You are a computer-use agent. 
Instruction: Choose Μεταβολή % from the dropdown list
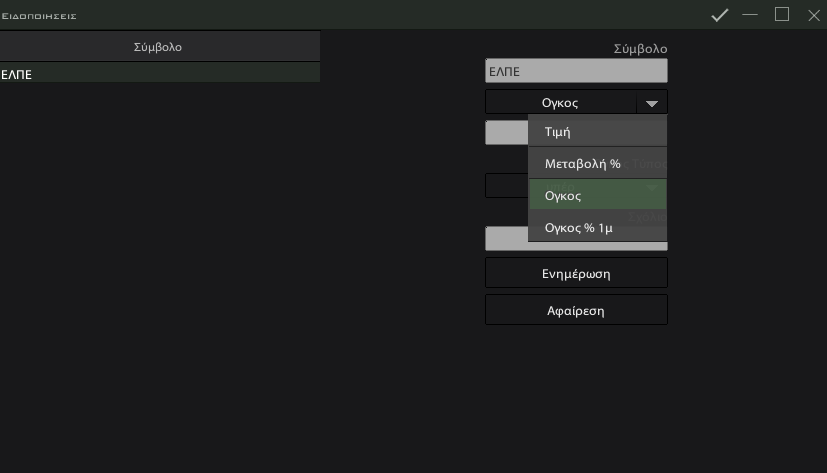(x=598, y=163)
